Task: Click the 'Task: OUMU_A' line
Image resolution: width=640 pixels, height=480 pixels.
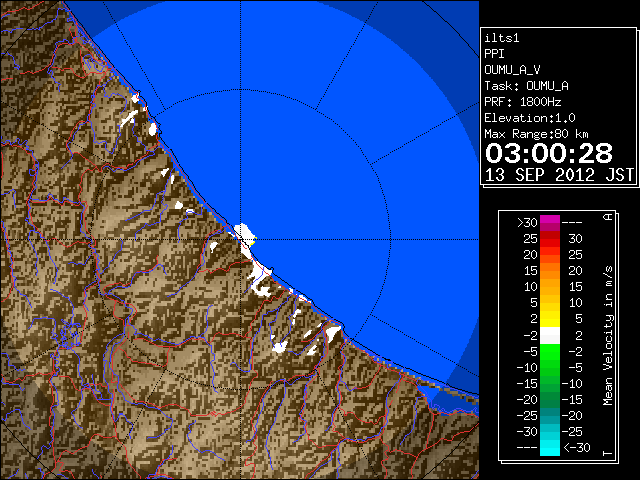Action: click(526, 86)
